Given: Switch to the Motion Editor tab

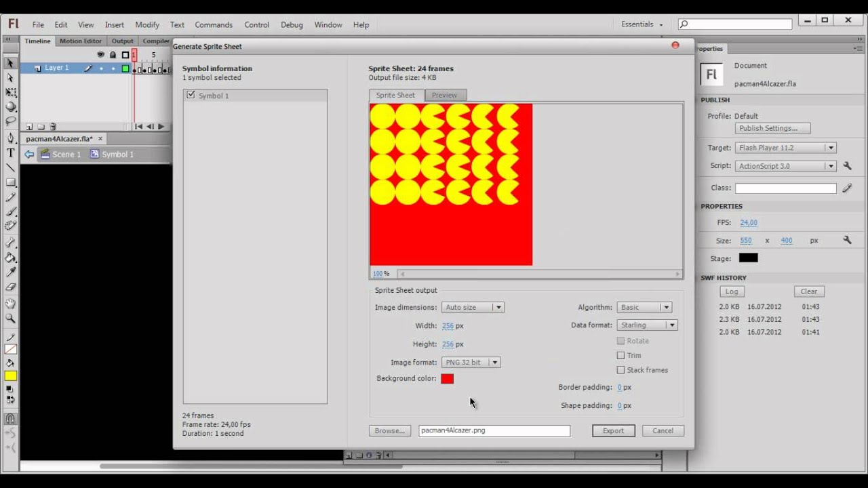Looking at the screenshot, I should (80, 41).
